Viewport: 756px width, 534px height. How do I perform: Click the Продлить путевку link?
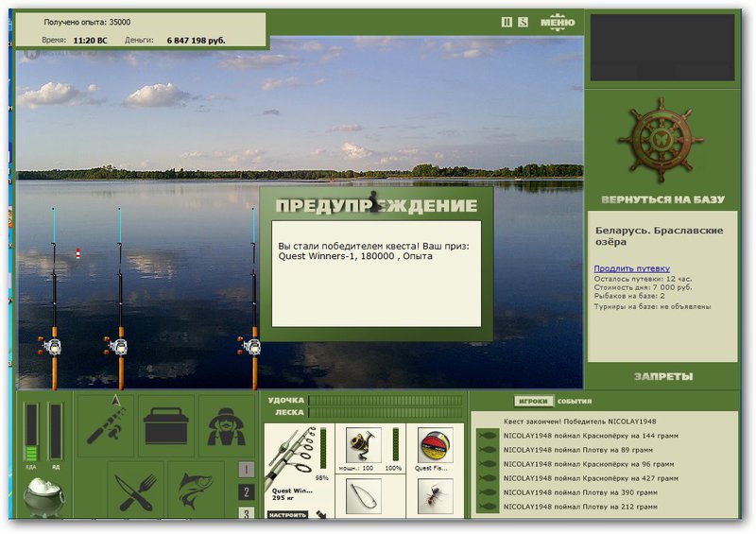click(631, 268)
